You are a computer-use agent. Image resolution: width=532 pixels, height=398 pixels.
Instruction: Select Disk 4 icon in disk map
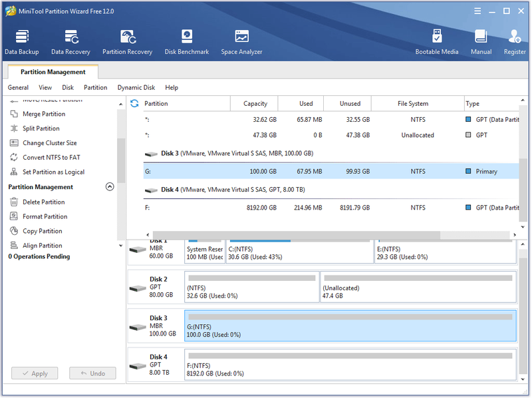coord(138,366)
